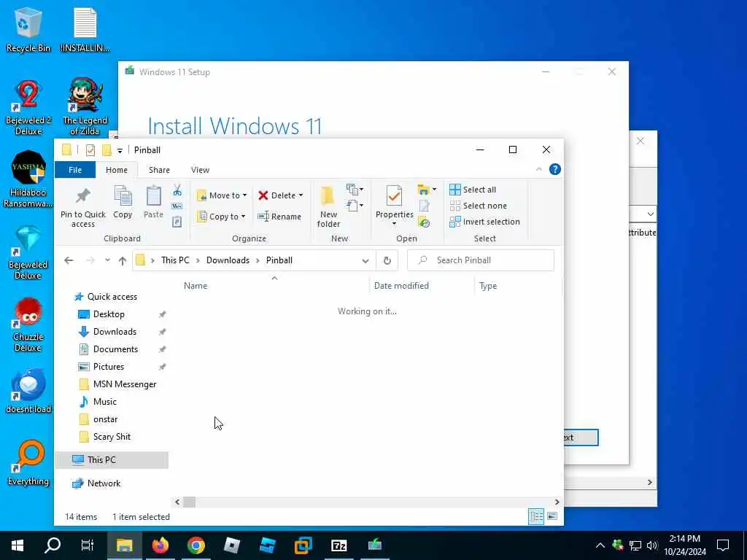Click the volume speaker tray icon
This screenshot has width=747, height=560.
point(652,545)
